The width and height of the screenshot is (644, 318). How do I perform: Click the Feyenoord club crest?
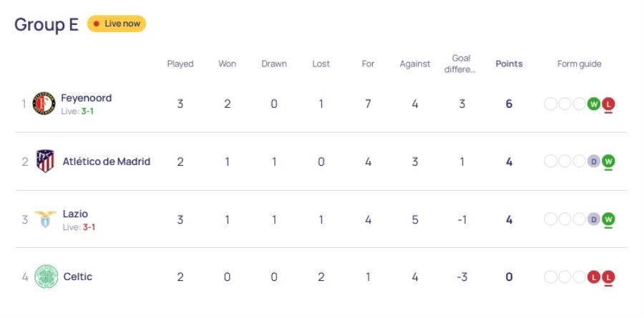coord(44,104)
